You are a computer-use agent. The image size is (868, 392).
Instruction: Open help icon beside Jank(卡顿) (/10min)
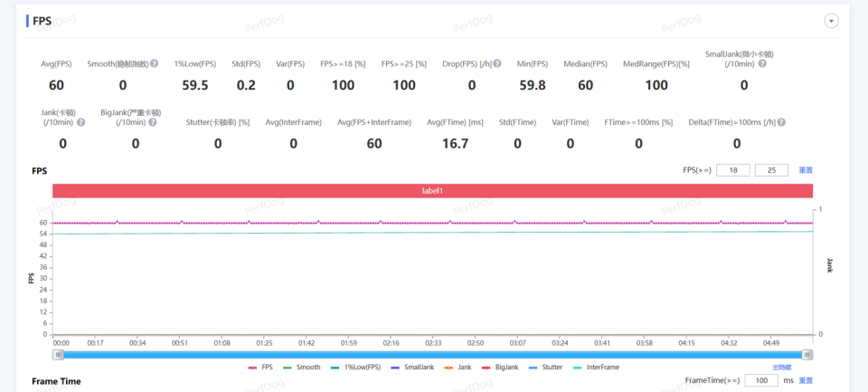pos(80,122)
